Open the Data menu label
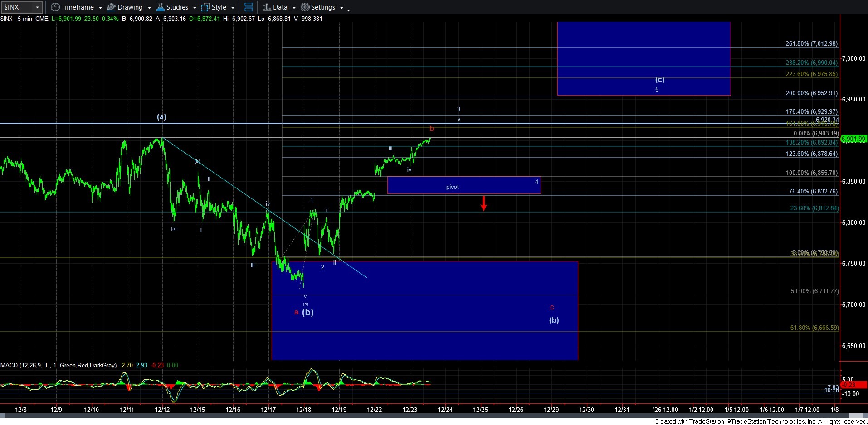This screenshot has width=868, height=425. click(x=280, y=7)
